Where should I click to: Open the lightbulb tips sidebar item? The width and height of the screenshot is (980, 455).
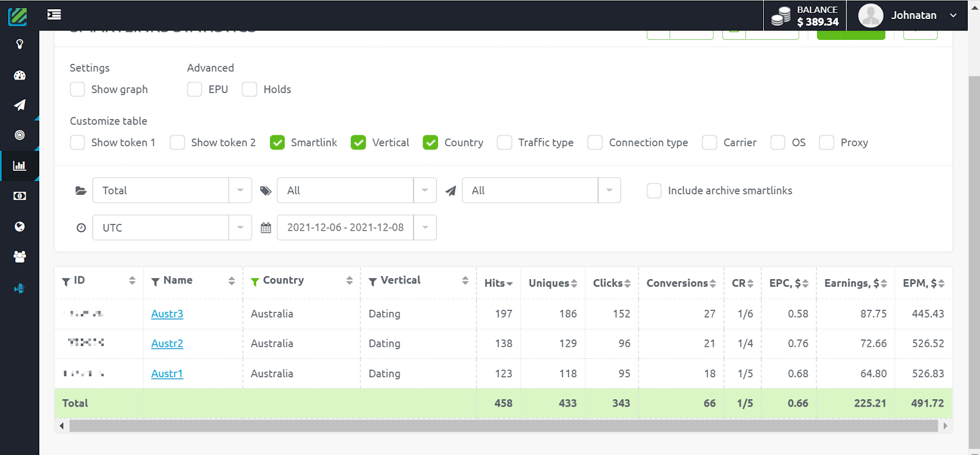point(20,44)
